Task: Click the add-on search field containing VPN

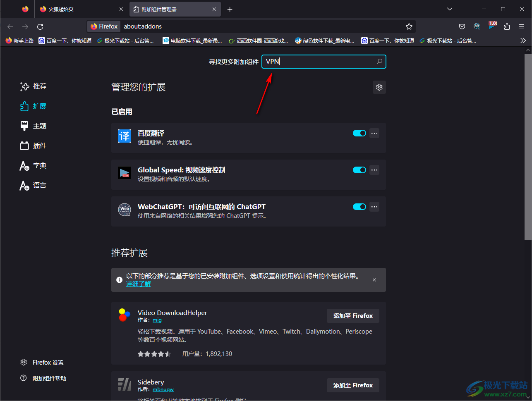Action: coord(324,62)
